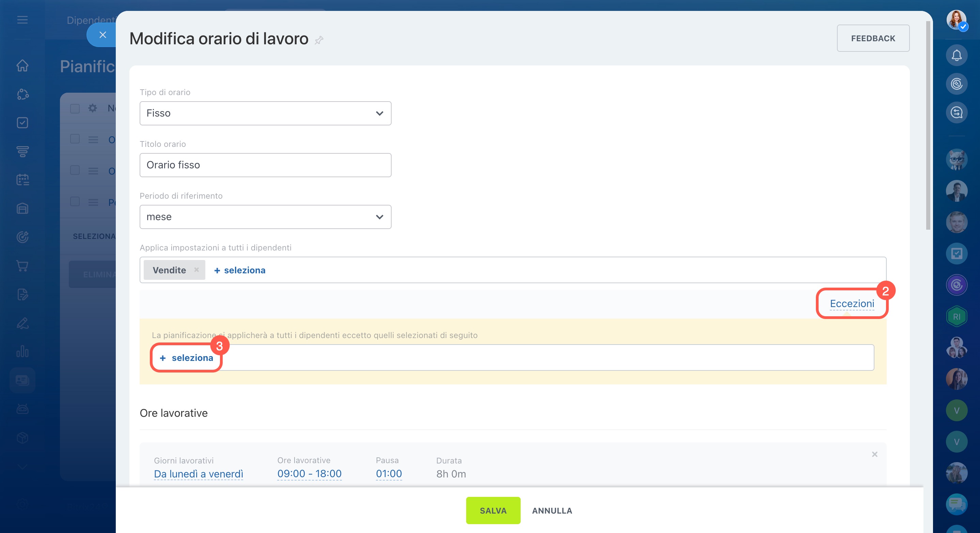980x533 pixels.
Task: Check the first row checkbox in list
Action: (x=75, y=139)
